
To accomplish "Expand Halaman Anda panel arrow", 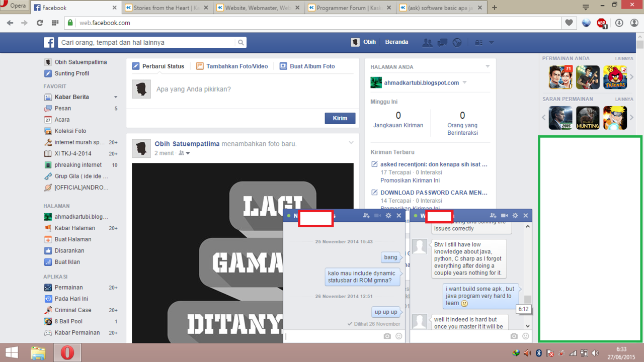I will pyautogui.click(x=488, y=66).
